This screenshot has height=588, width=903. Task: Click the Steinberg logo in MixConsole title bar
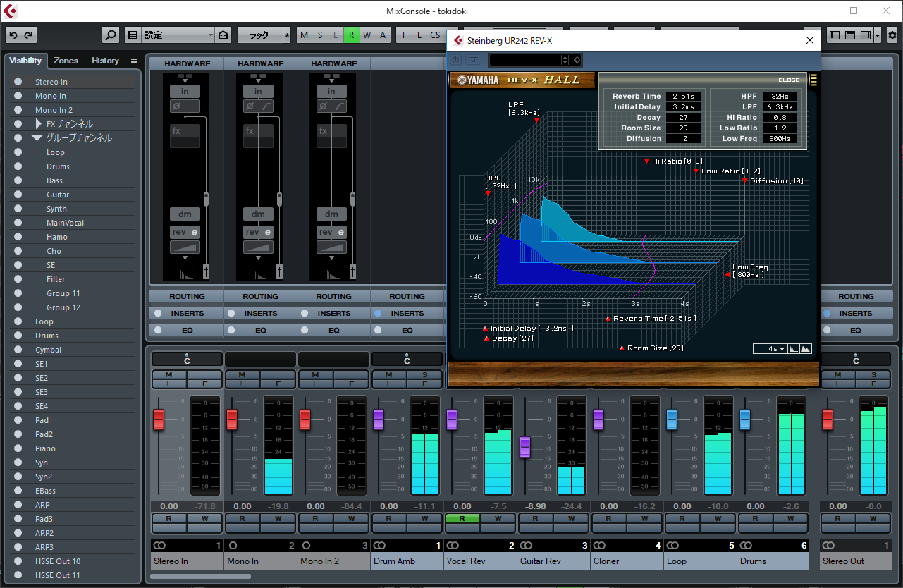pyautogui.click(x=11, y=11)
